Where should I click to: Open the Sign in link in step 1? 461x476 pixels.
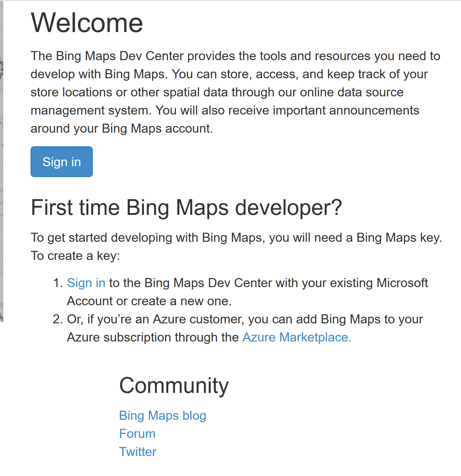point(86,283)
